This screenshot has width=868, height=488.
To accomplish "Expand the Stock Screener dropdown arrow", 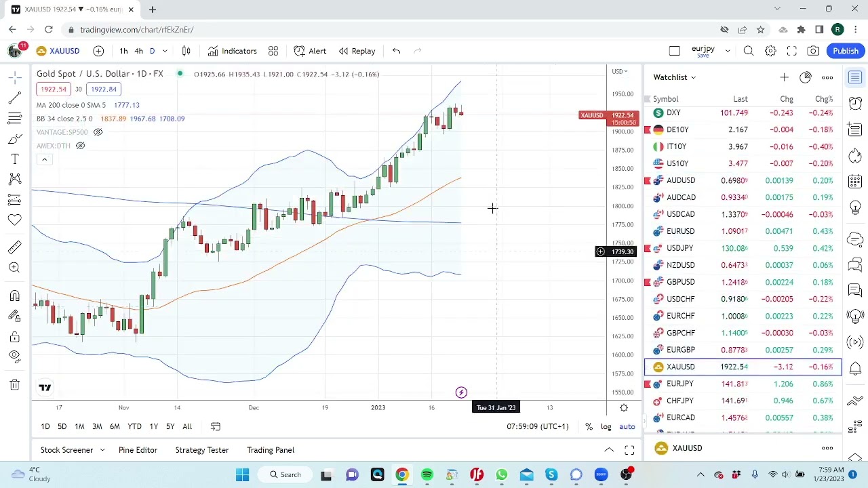I will [x=102, y=450].
